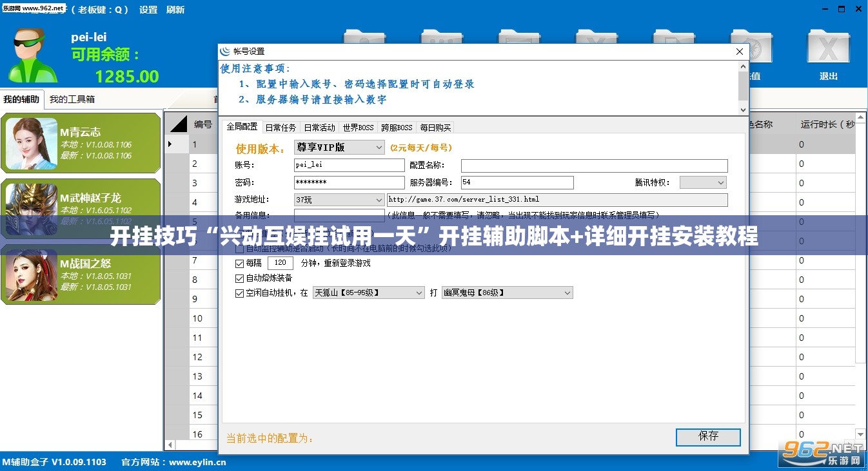Click the notes scrollbar down arrow
868x471 pixels.
(x=743, y=110)
